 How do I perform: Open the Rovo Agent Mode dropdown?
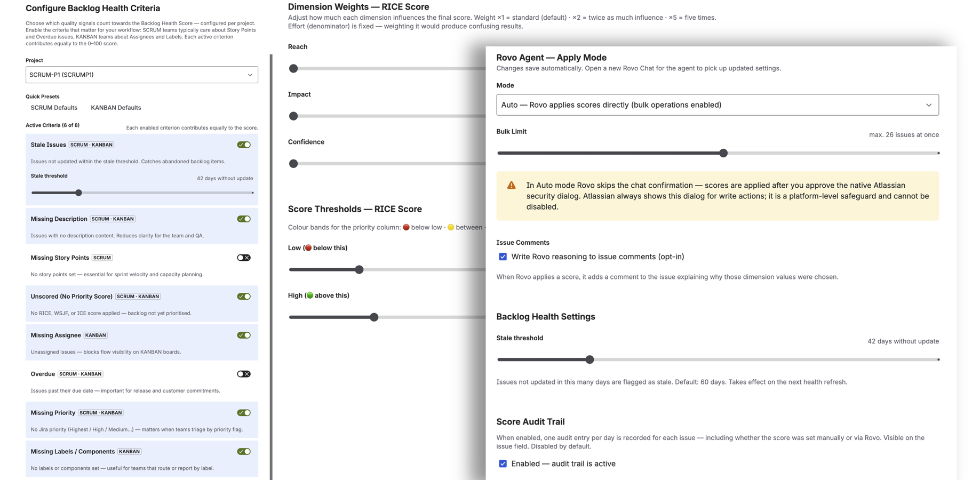[x=718, y=105]
